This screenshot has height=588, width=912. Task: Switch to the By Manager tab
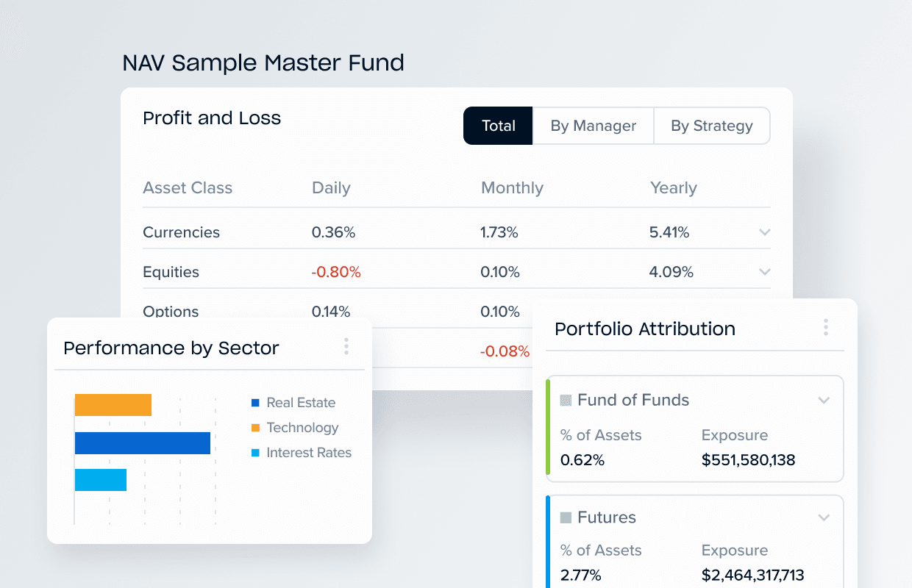pyautogui.click(x=593, y=126)
